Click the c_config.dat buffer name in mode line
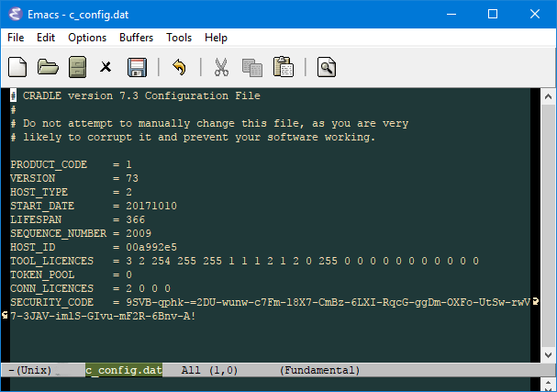557x392 pixels. tap(124, 370)
